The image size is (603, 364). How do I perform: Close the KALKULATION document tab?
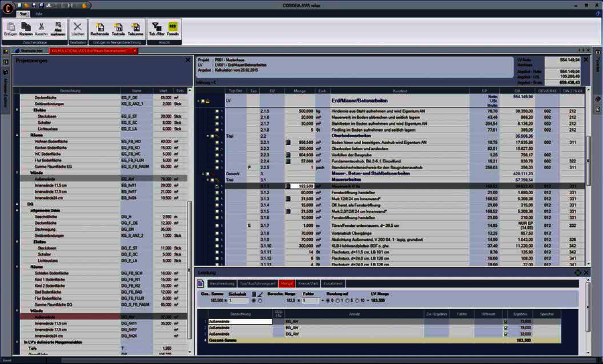coord(135,51)
